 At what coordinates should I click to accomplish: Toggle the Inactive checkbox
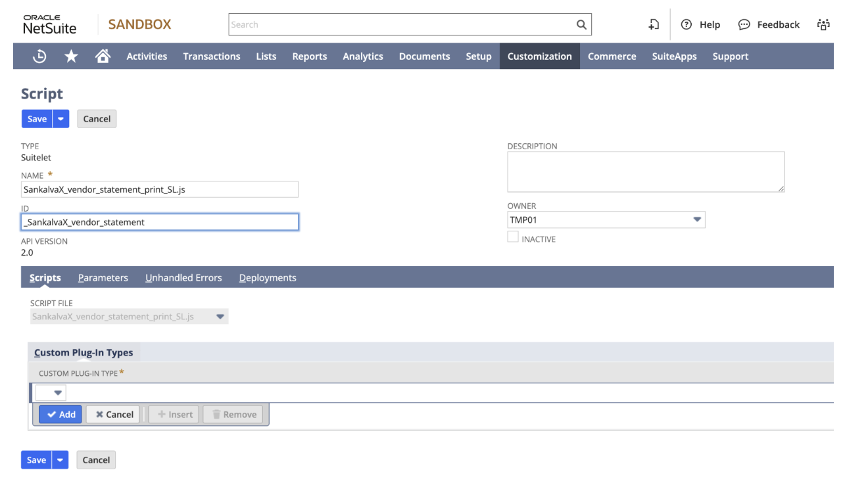(513, 237)
